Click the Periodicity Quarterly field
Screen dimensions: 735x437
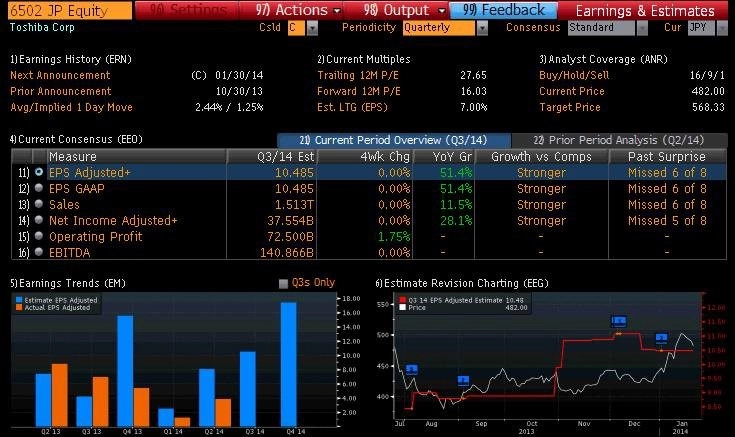[438, 28]
